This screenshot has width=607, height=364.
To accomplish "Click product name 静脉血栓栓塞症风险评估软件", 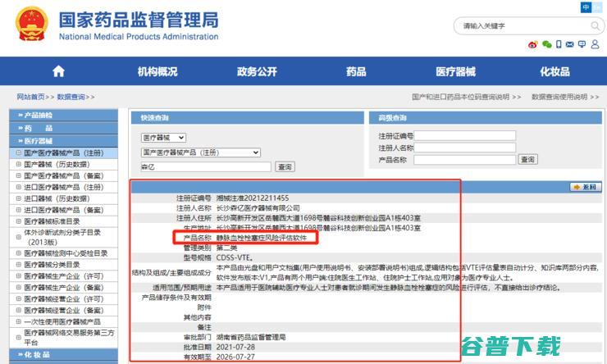I will [262, 238].
